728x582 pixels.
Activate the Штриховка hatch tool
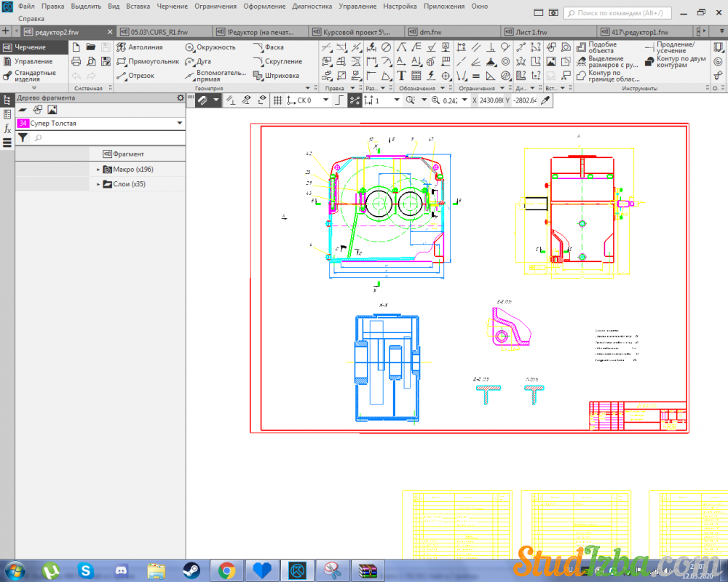[x=276, y=76]
